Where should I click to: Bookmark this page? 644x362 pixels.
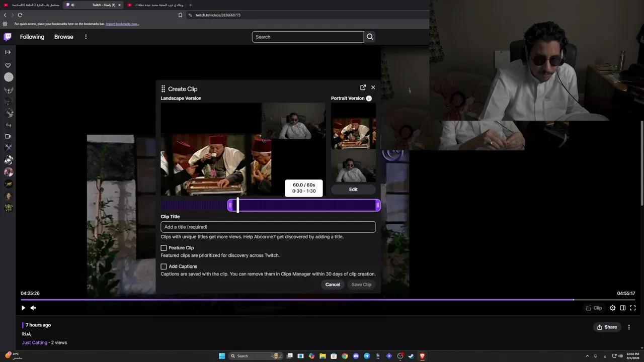[180, 15]
